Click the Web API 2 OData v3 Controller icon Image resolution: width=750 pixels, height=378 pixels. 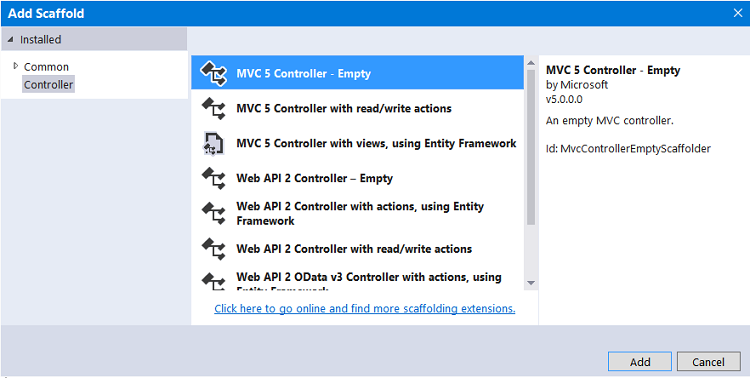coord(213,280)
